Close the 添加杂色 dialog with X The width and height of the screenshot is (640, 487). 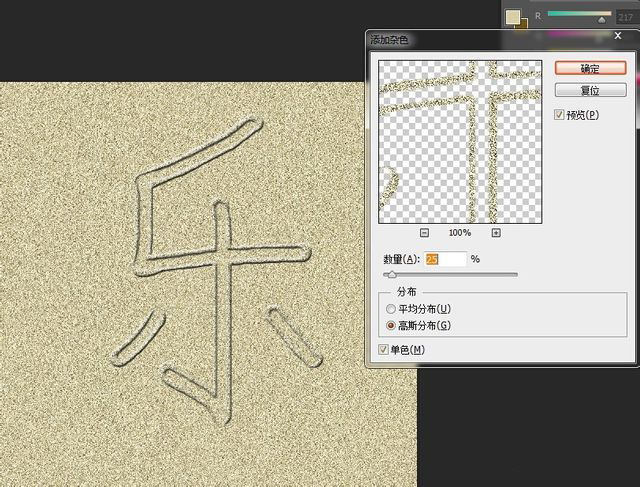point(618,38)
